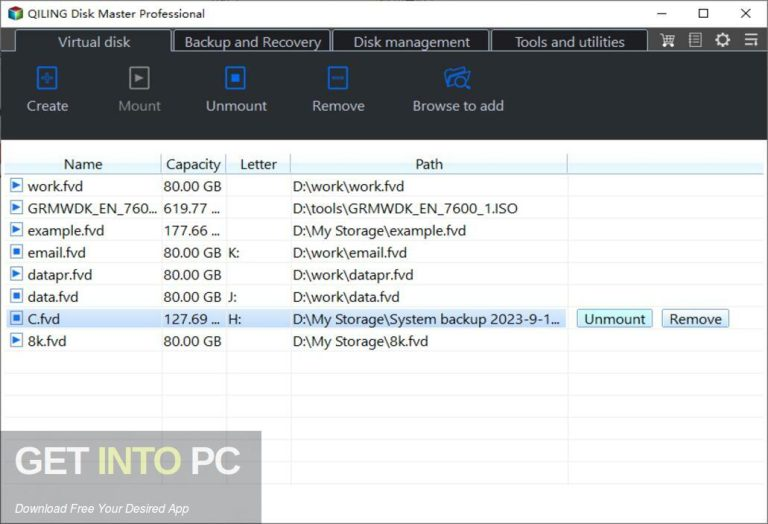Select the datapr.fvd file name

tap(60, 275)
